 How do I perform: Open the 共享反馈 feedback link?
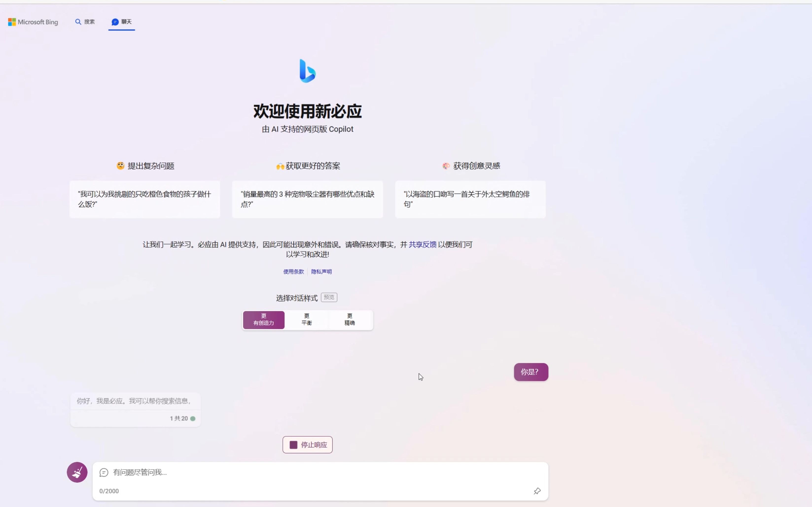pyautogui.click(x=423, y=244)
